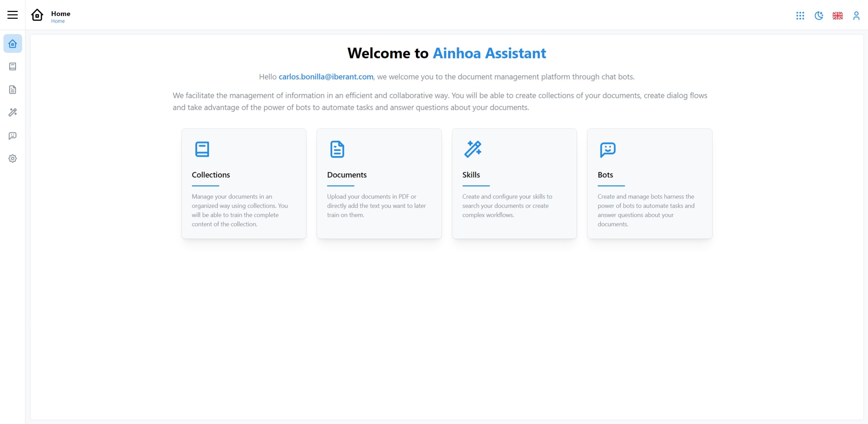Viewport: 868px width, 424px height.
Task: Toggle dark mode with moon icon
Action: click(819, 16)
